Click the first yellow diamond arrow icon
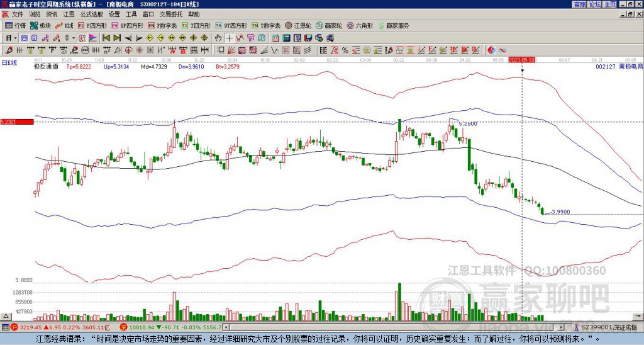Screen dimensions: 644x345 point(150,38)
